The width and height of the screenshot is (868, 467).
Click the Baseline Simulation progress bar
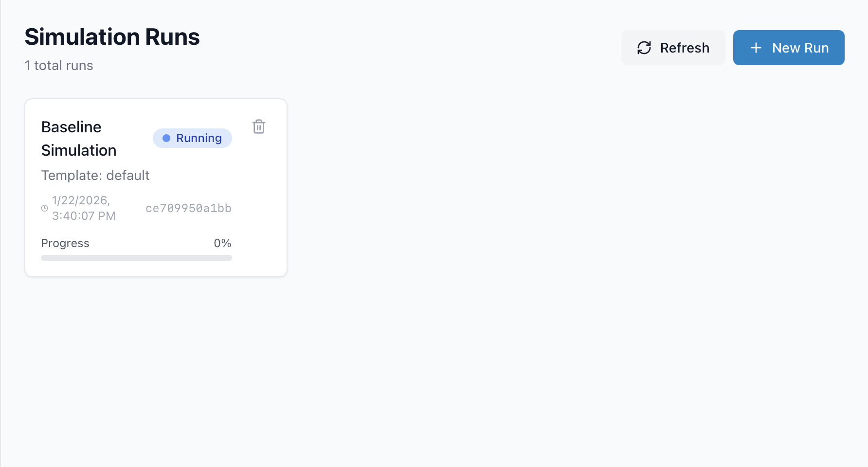pyautogui.click(x=136, y=258)
